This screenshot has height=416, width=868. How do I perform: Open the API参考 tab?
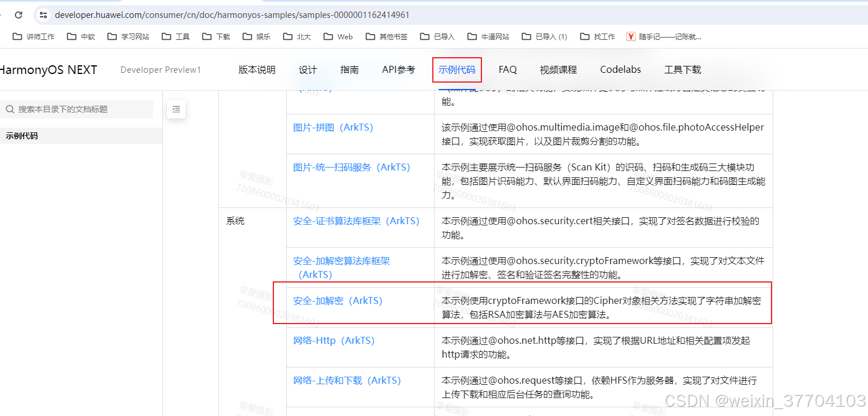point(399,70)
